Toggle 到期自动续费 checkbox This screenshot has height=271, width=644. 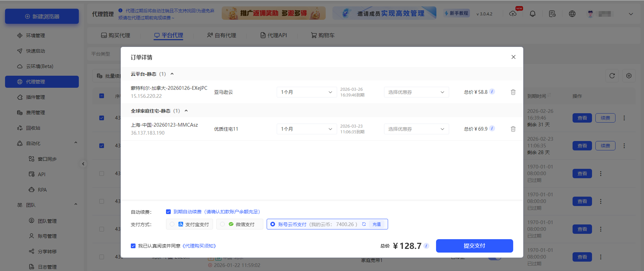168,212
